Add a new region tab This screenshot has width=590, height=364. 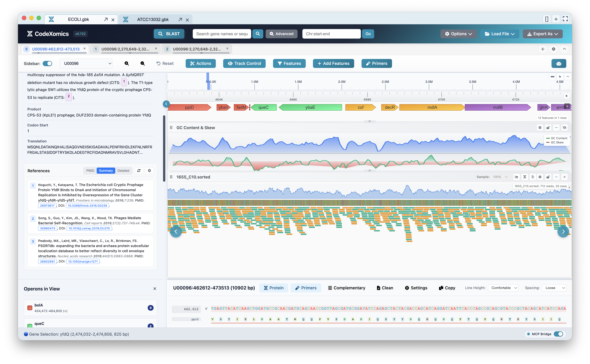click(x=543, y=49)
